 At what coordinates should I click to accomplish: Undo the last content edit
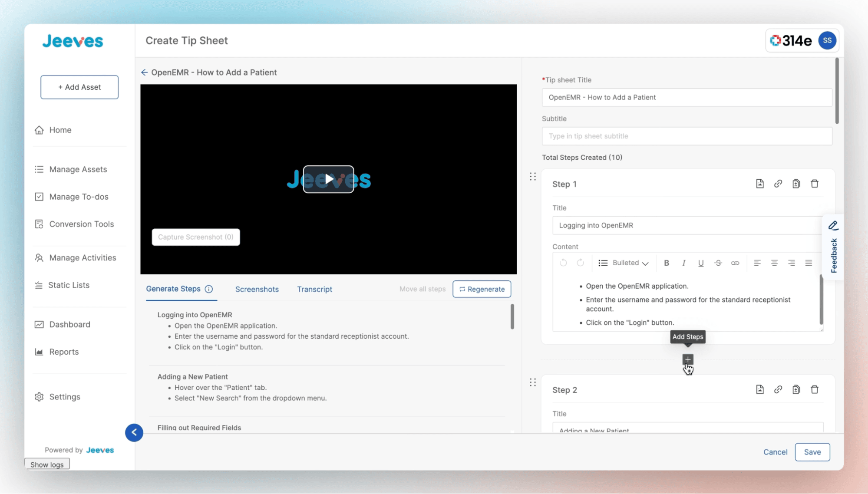click(563, 263)
